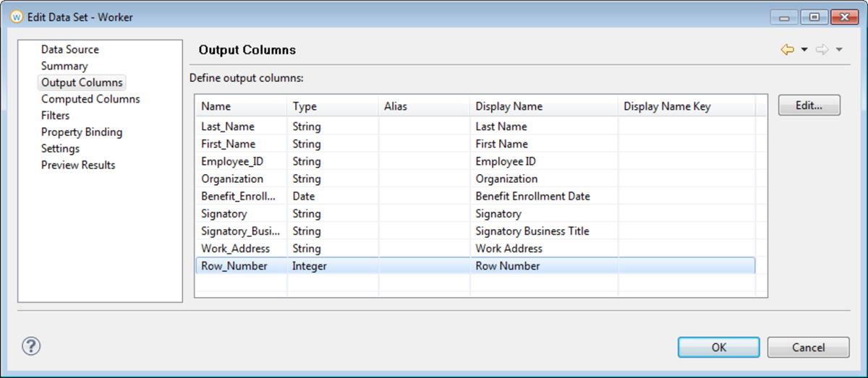Select the Organization name cell
Viewport: 868px width, 378px height.
click(x=241, y=179)
